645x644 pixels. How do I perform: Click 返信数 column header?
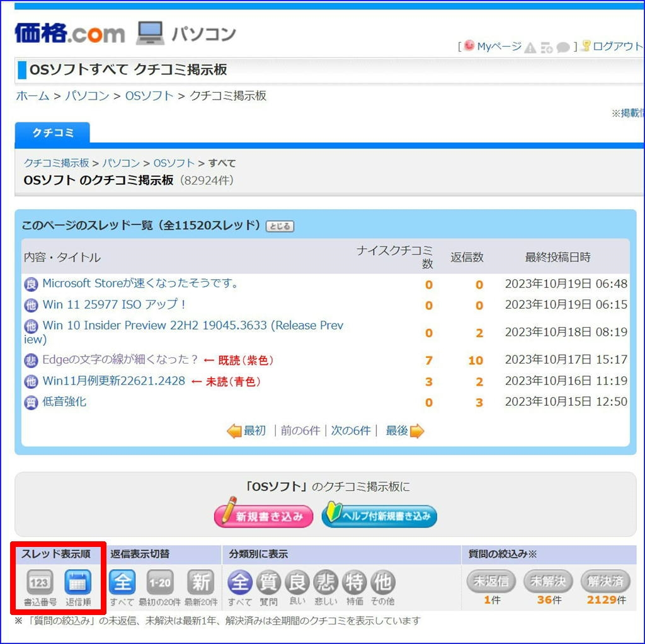tap(467, 257)
